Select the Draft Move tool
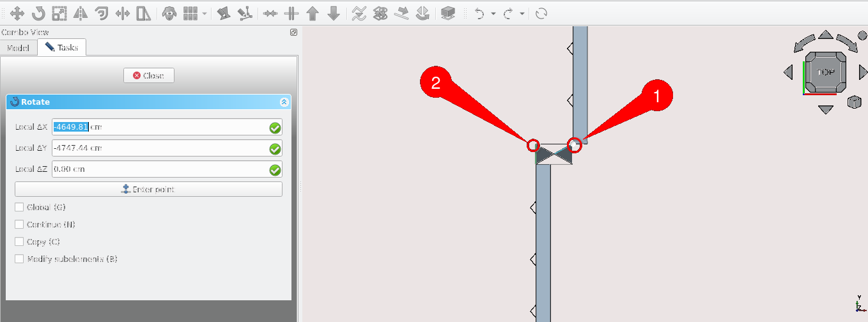 coord(18,13)
